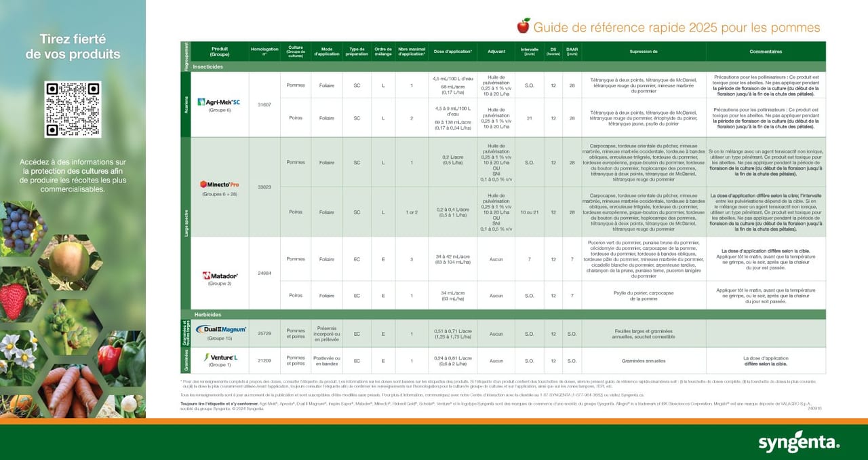The height and width of the screenshot is (460, 868).
Task: Click the Matador 'Pommes' interval value '7'
Action: [x=530, y=258]
